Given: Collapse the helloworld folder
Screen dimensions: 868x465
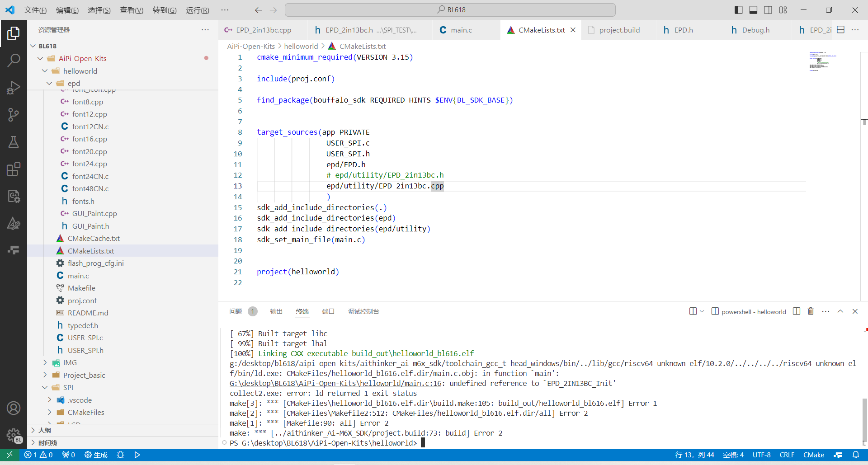Looking at the screenshot, I should pyautogui.click(x=45, y=71).
